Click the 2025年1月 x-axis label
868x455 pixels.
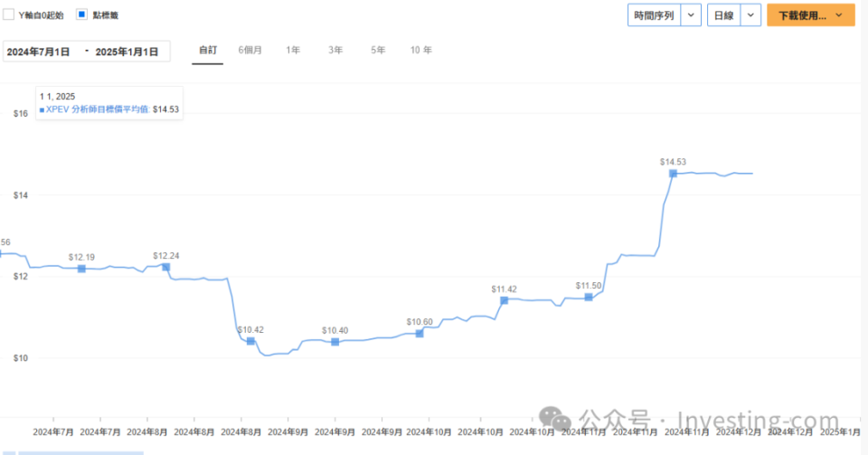pos(840,431)
